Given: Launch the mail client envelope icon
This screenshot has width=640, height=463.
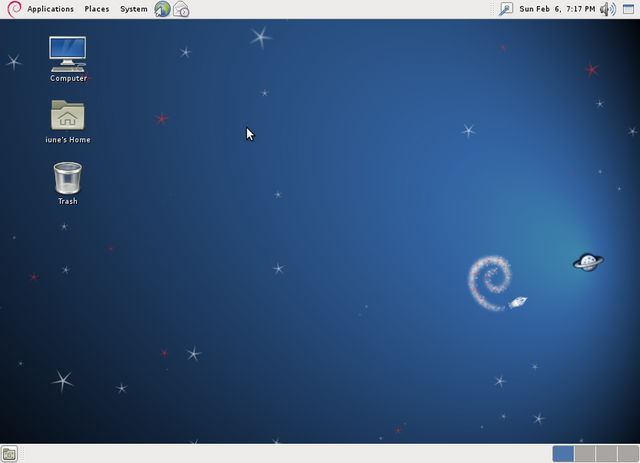Looking at the screenshot, I should pyautogui.click(x=181, y=9).
